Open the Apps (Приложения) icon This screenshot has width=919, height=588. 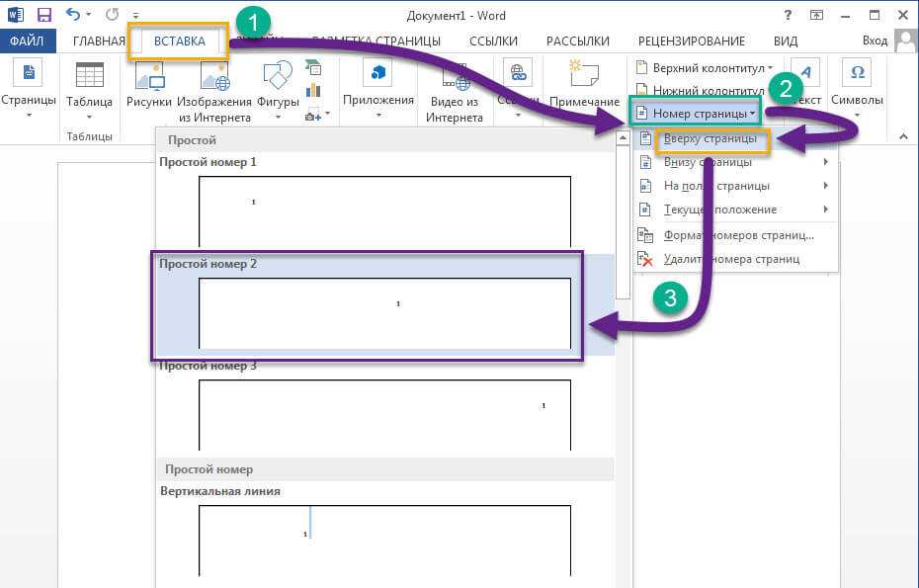[x=377, y=73]
